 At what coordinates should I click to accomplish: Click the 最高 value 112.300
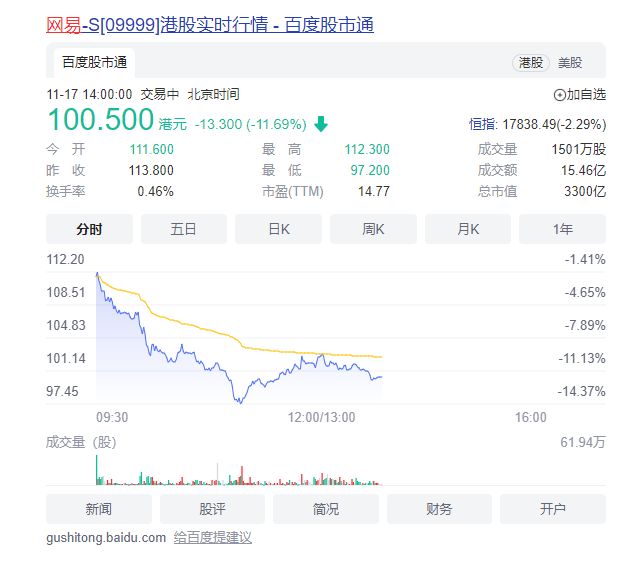[367, 149]
